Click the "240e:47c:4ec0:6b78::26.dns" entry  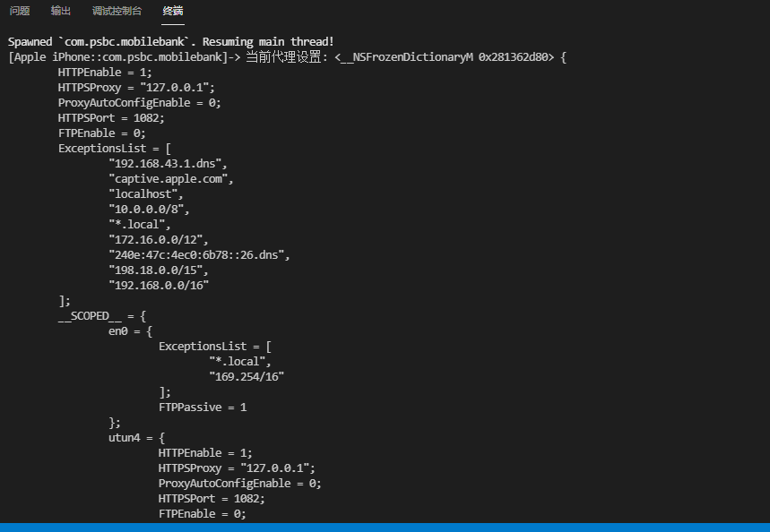click(199, 254)
